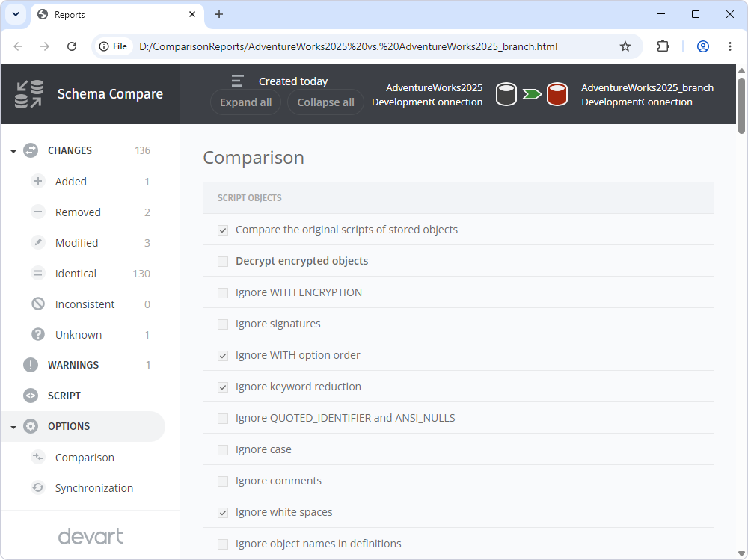Go back using the browser back arrow
This screenshot has height=560, width=748.
pos(18,46)
